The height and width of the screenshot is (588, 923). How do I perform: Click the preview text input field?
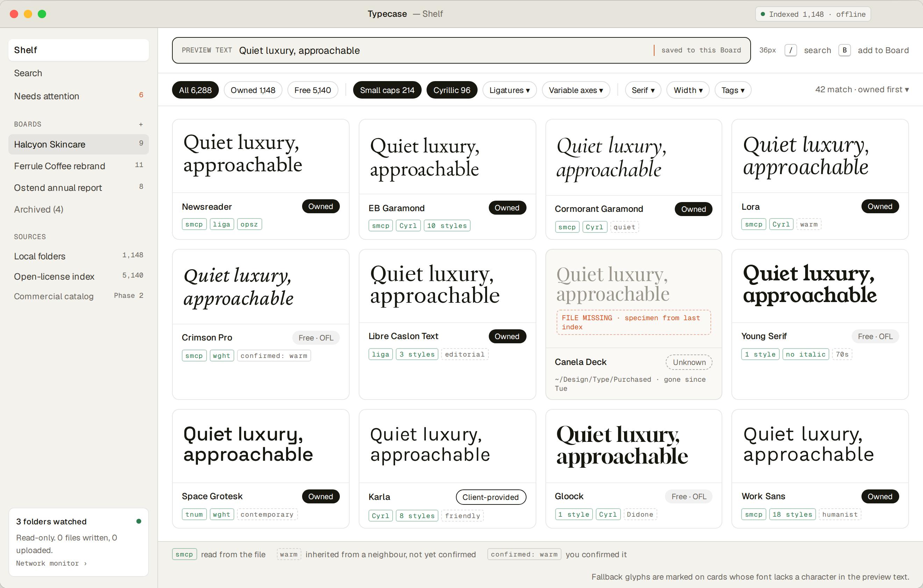pos(461,50)
